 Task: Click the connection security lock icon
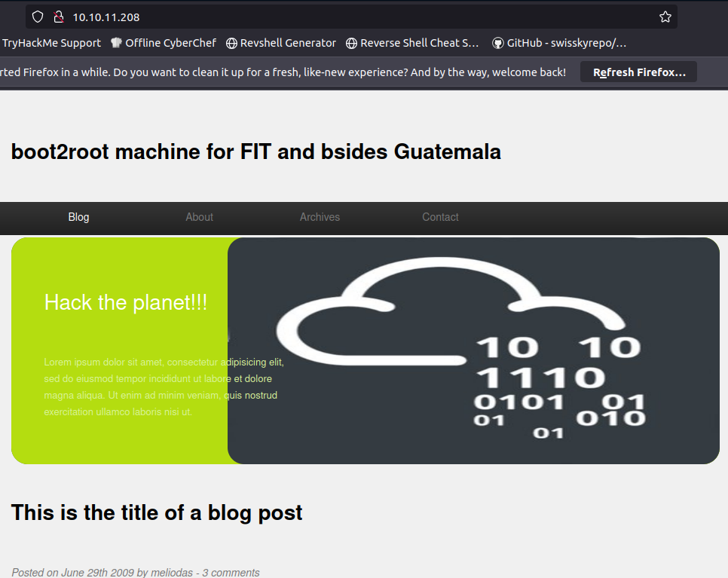pyautogui.click(x=58, y=17)
